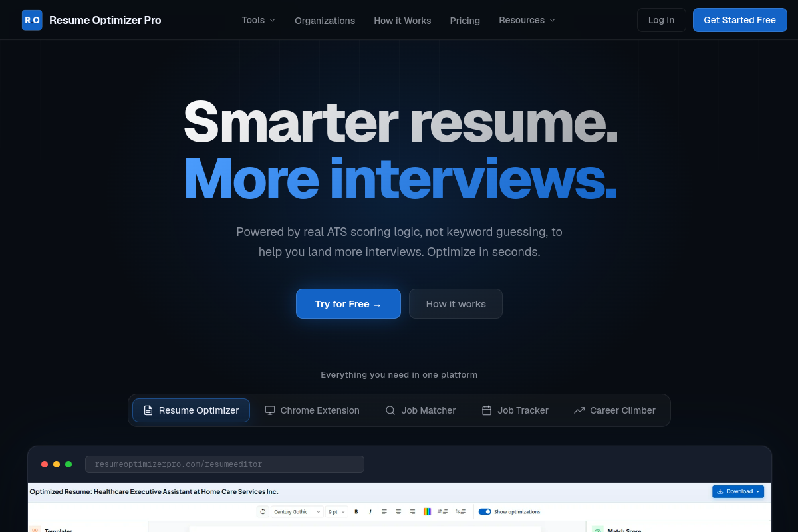Viewport: 798px width, 532px height.
Task: Open the 9 pt font size dropdown
Action: click(336, 511)
